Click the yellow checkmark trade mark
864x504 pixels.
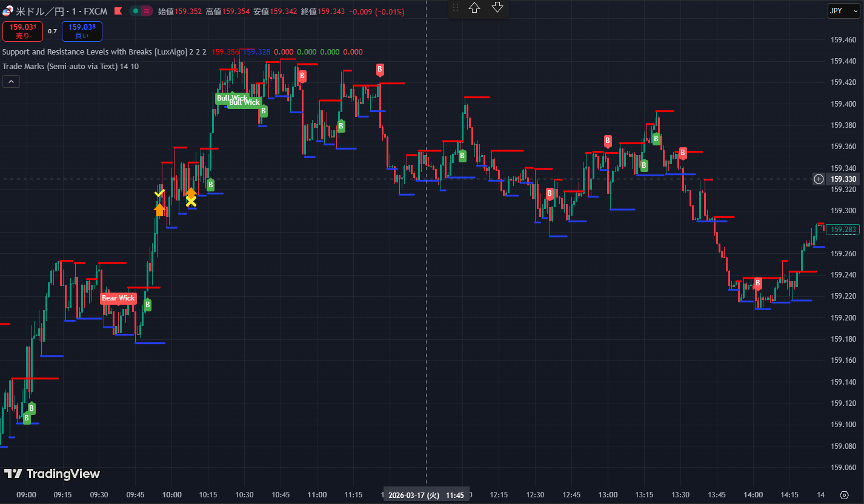tap(159, 193)
